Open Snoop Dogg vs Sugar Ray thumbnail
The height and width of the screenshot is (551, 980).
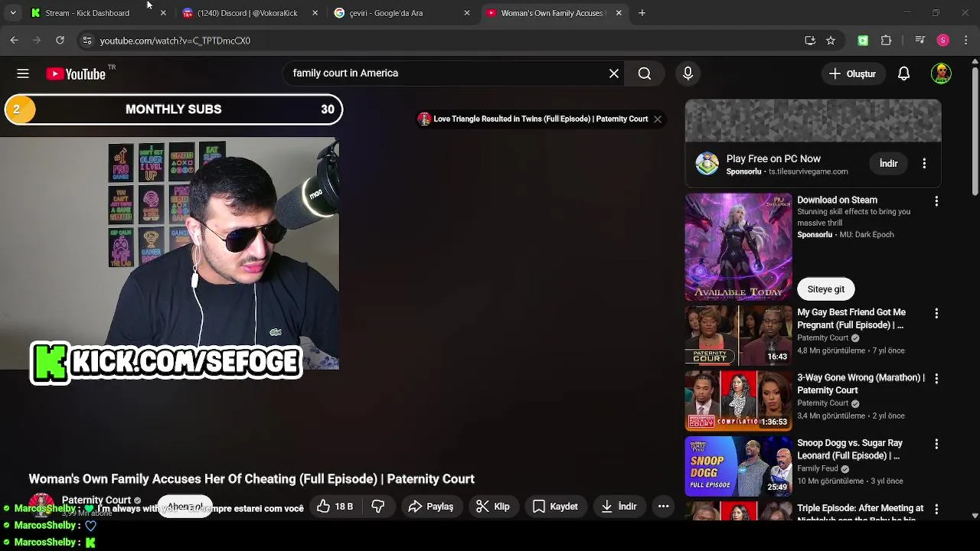pos(738,465)
